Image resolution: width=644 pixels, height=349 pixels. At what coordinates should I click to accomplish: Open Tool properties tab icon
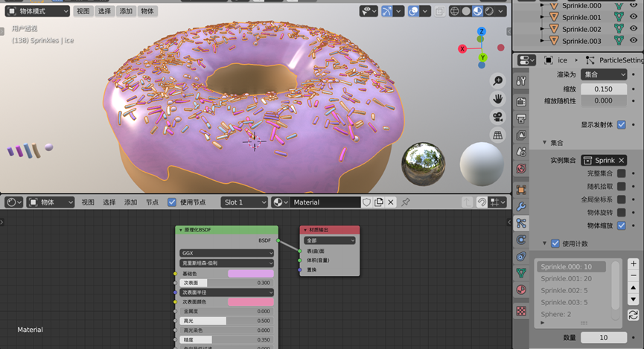point(521,80)
